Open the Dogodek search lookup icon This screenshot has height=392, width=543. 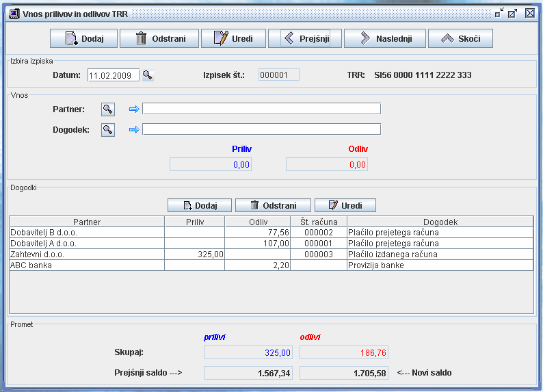107,129
